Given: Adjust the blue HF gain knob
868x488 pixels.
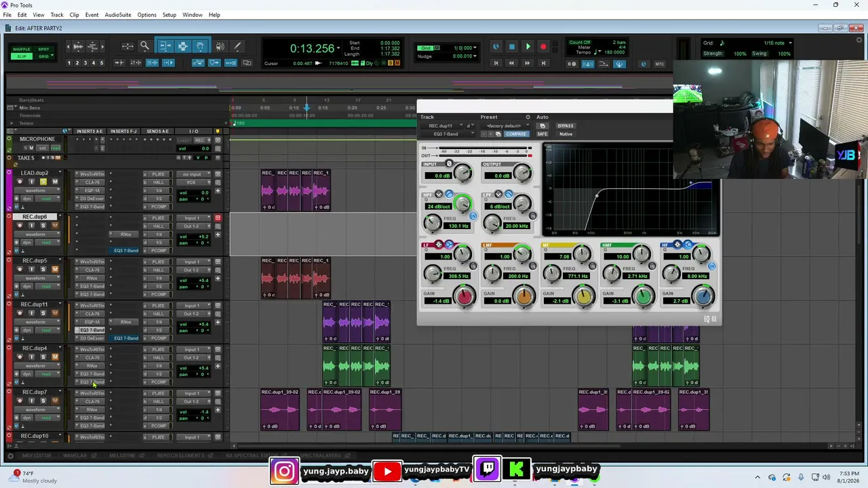Looking at the screenshot, I should pyautogui.click(x=703, y=296).
